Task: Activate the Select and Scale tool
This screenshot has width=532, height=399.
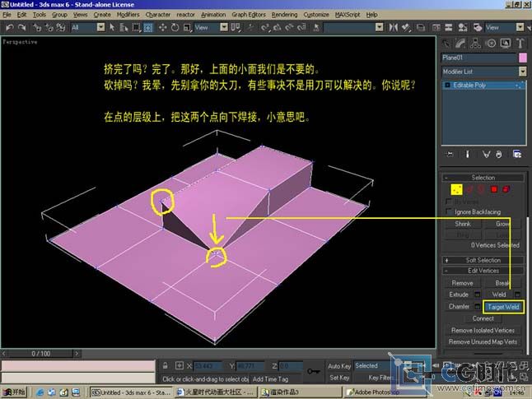Action: point(187,27)
